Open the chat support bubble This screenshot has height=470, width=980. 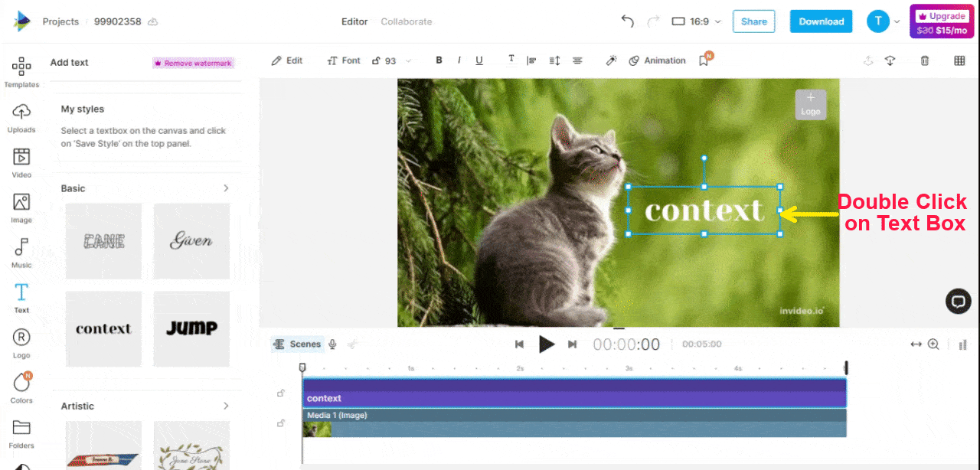(958, 302)
